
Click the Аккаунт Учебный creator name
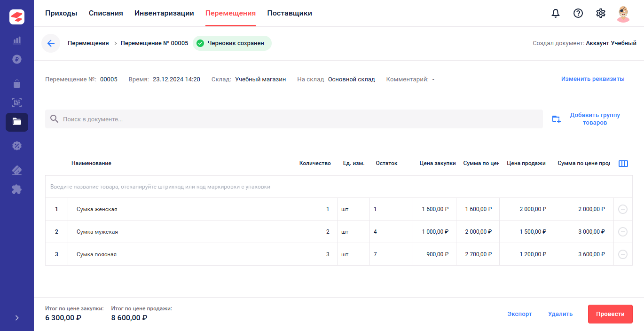click(611, 43)
